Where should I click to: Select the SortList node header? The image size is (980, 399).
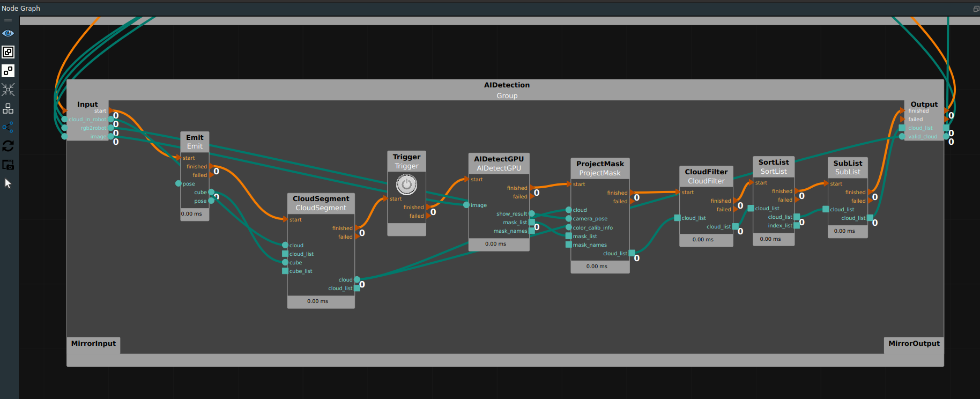774,167
